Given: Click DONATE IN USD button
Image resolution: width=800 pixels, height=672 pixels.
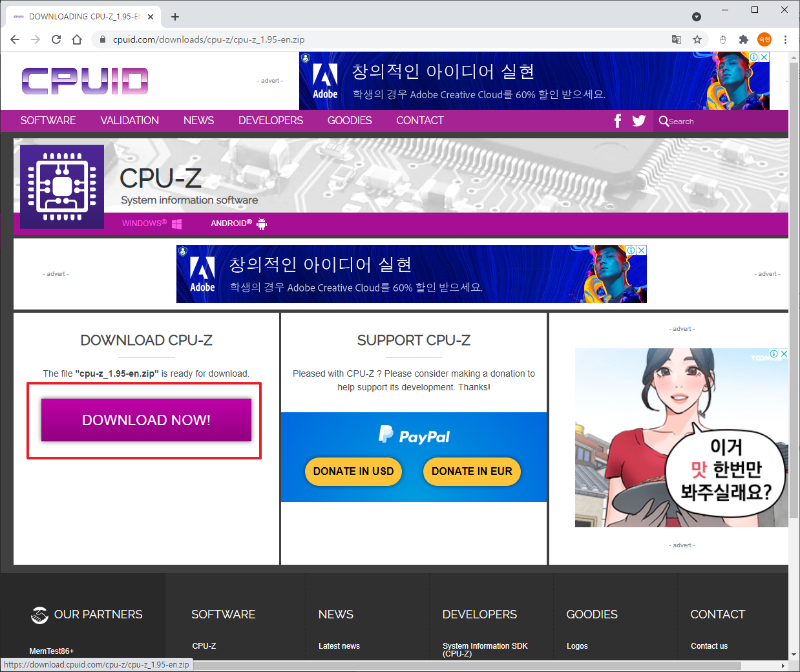Looking at the screenshot, I should pyautogui.click(x=353, y=472).
